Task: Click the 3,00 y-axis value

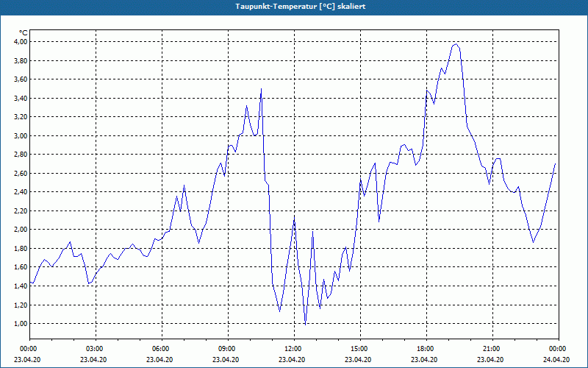Action: coord(21,135)
